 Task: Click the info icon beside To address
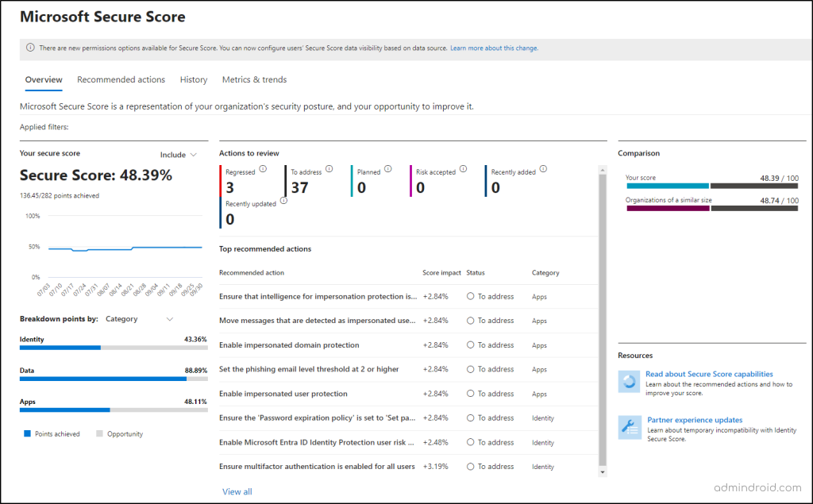[329, 169]
